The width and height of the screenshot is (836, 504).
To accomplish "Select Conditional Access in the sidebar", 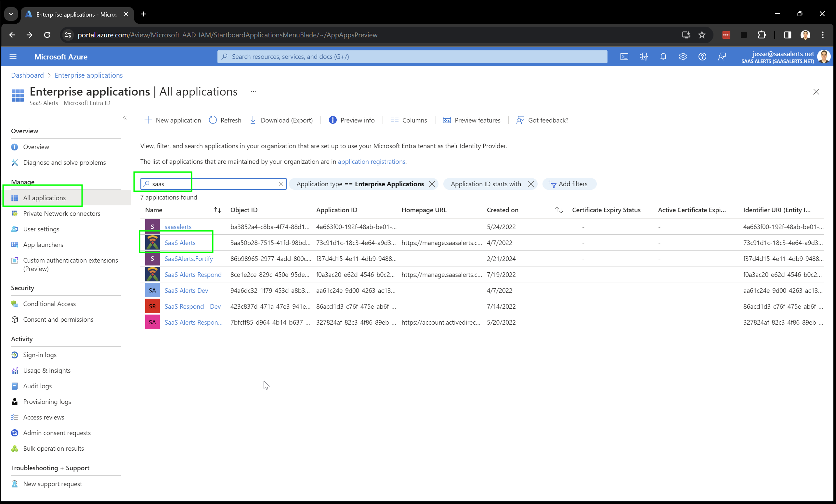I will [49, 304].
